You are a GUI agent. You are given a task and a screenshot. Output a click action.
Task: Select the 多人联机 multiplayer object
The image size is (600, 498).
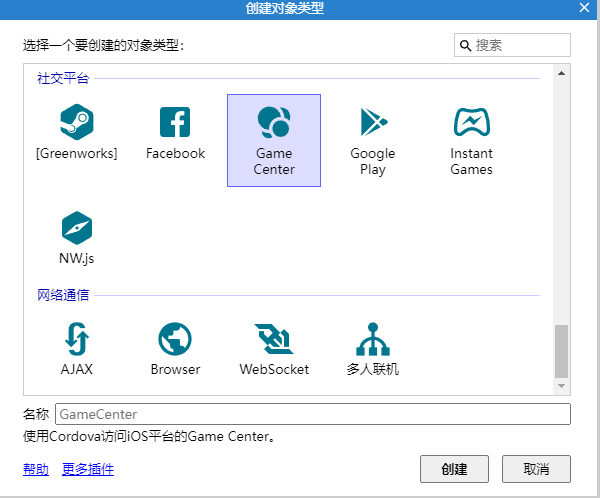tap(373, 349)
